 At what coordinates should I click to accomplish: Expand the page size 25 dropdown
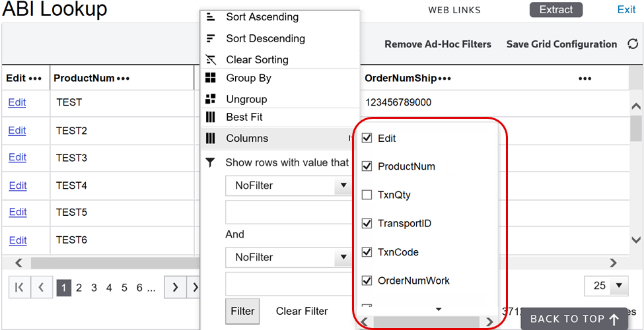tap(619, 286)
